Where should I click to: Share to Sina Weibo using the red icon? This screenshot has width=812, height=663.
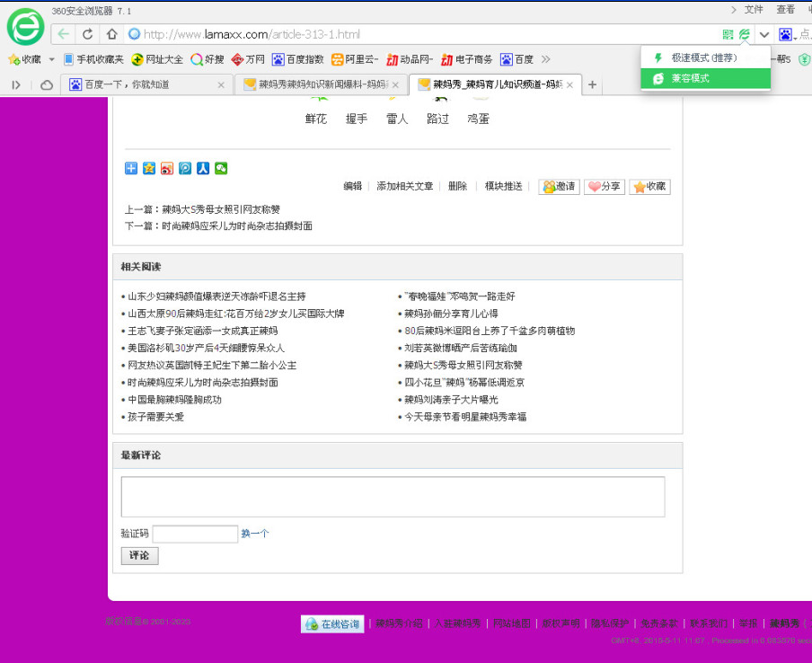coord(167,168)
